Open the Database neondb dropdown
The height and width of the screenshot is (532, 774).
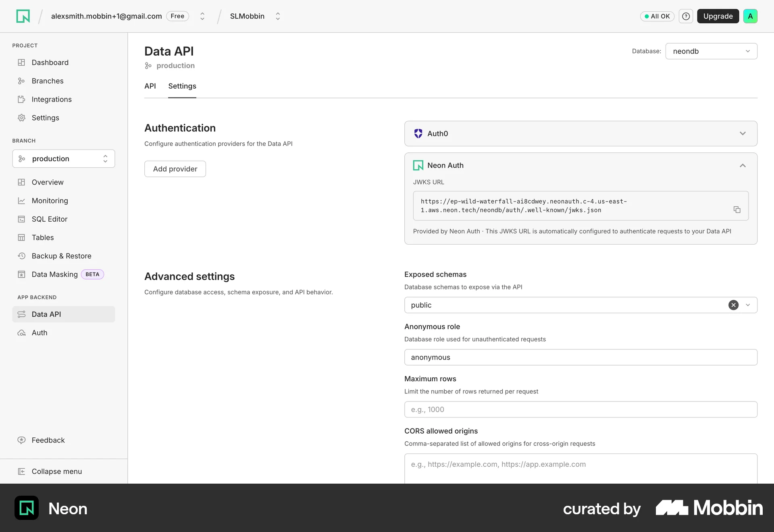[x=711, y=51]
